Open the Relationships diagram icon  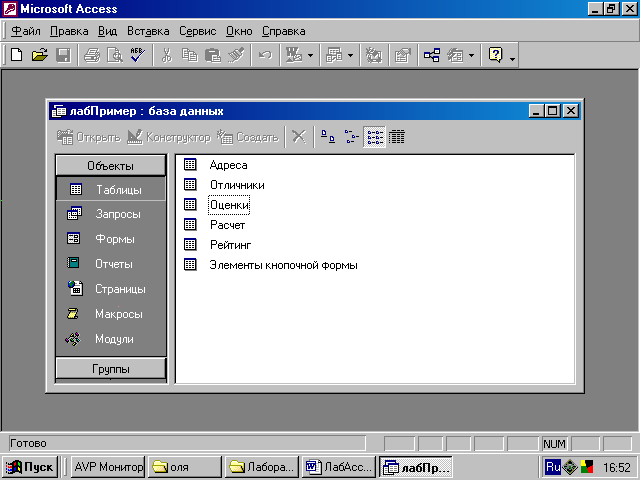click(x=432, y=55)
